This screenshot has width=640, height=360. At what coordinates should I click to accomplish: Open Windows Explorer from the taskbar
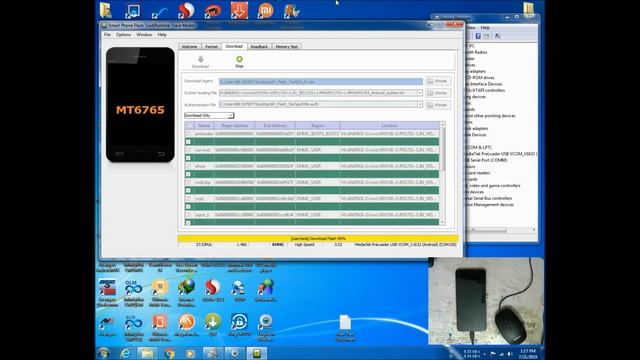147,353
